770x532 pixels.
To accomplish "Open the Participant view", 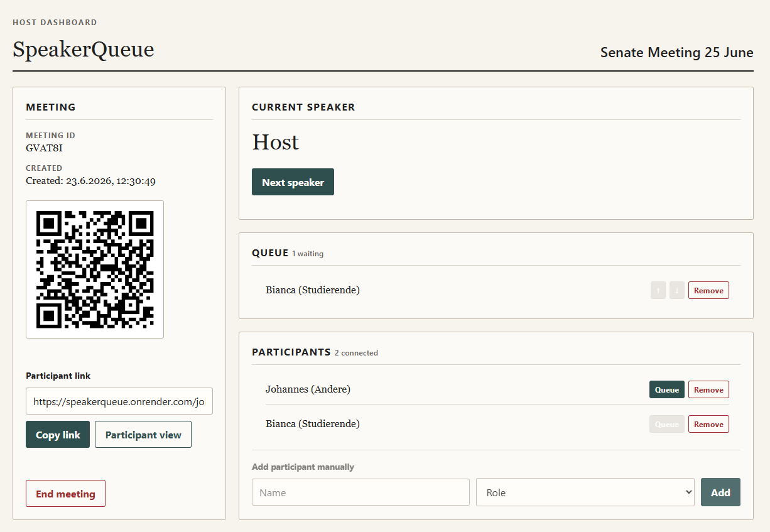I will click(143, 435).
